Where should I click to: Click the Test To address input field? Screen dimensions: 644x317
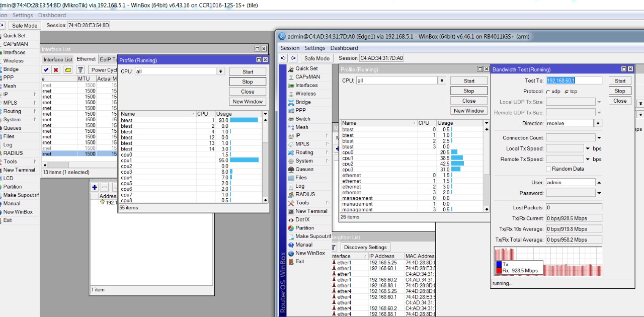pyautogui.click(x=574, y=81)
